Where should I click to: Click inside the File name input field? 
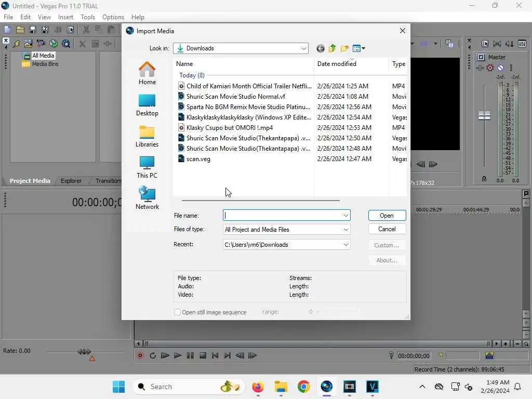click(x=283, y=216)
